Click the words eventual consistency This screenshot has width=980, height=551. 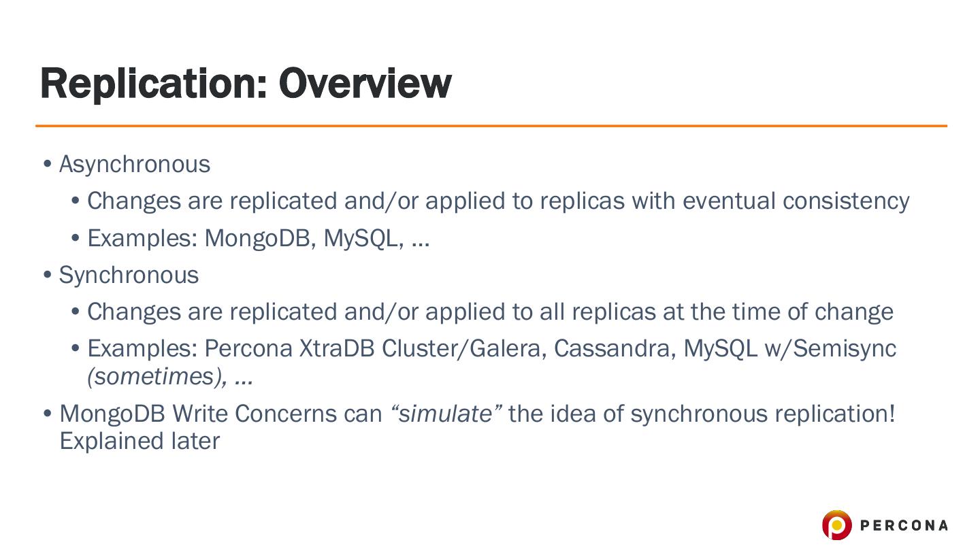(x=796, y=201)
